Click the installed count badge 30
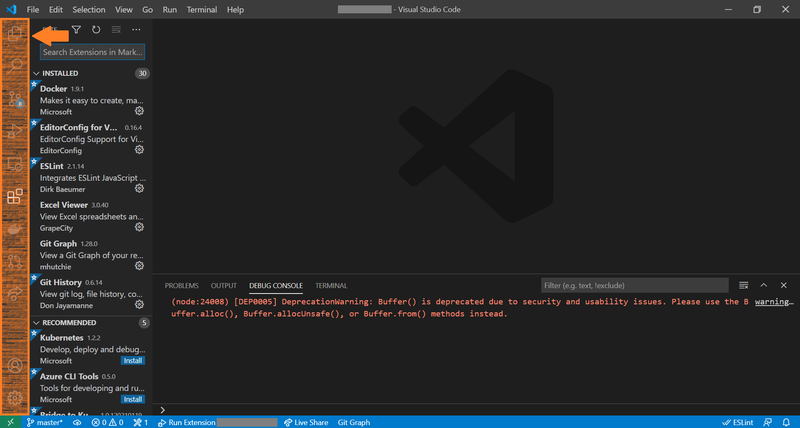Viewport: 800px width, 428px height. point(142,73)
